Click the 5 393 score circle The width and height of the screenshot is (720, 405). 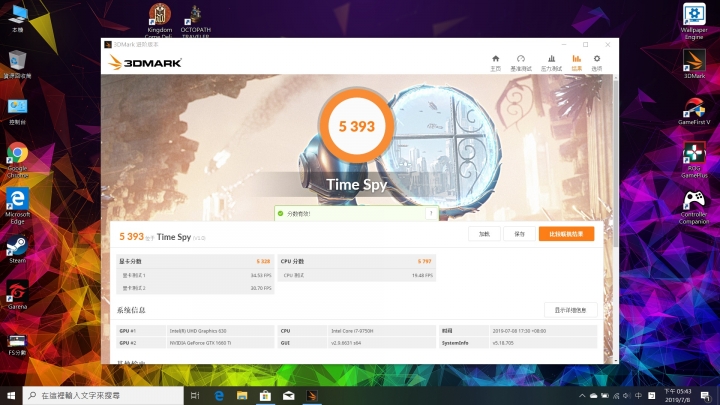tap(356, 126)
